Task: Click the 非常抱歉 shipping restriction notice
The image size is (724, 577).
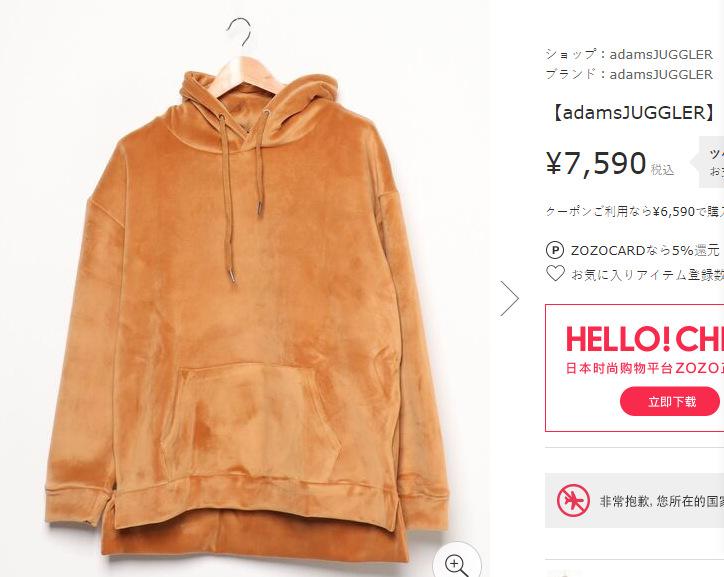Action: (661, 501)
